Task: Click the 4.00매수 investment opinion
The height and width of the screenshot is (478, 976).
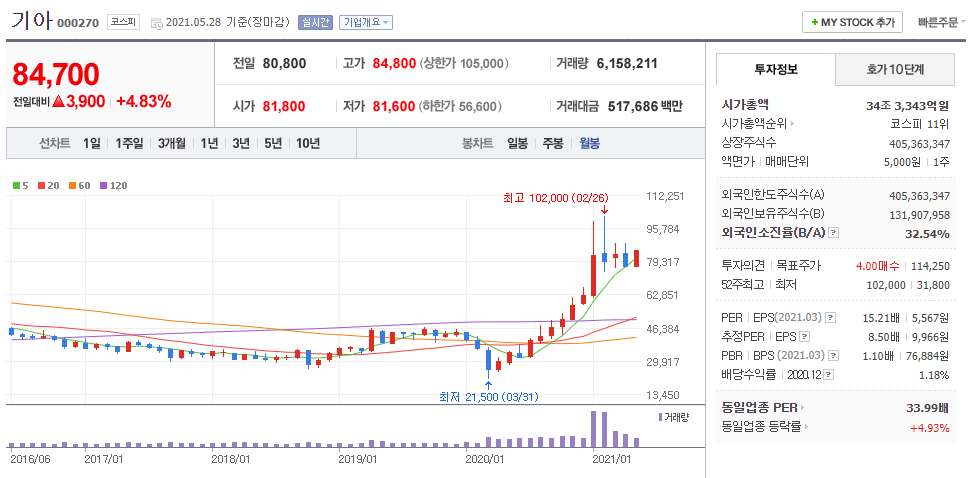Action: coord(878,266)
